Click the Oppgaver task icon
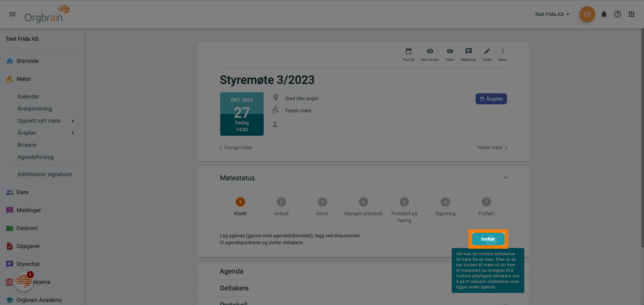The image size is (644, 305). point(10,246)
